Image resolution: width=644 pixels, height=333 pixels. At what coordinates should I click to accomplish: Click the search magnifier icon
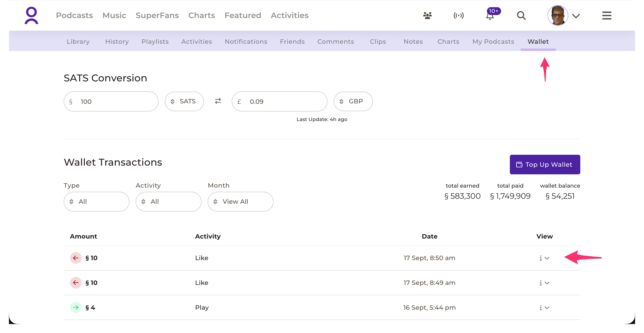(521, 15)
